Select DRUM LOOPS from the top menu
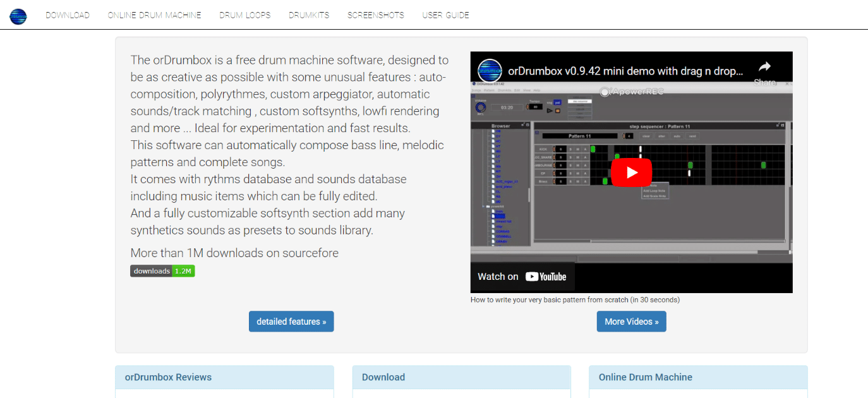The image size is (868, 398). (245, 15)
